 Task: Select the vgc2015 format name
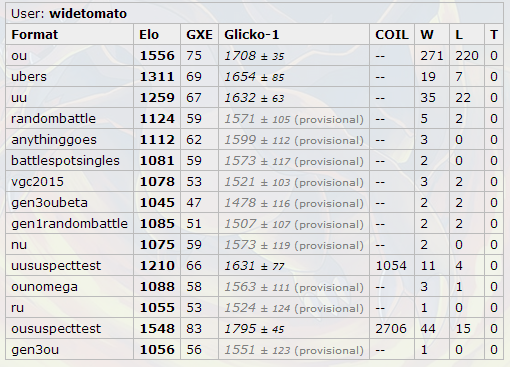click(x=37, y=182)
